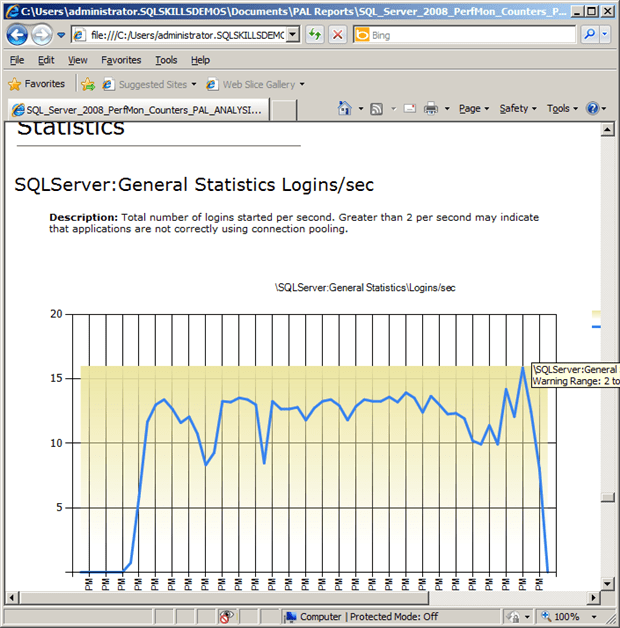The width and height of the screenshot is (620, 628).
Task: Click the SQLServer:General Statistics Logins/sec heading
Action: [x=194, y=185]
